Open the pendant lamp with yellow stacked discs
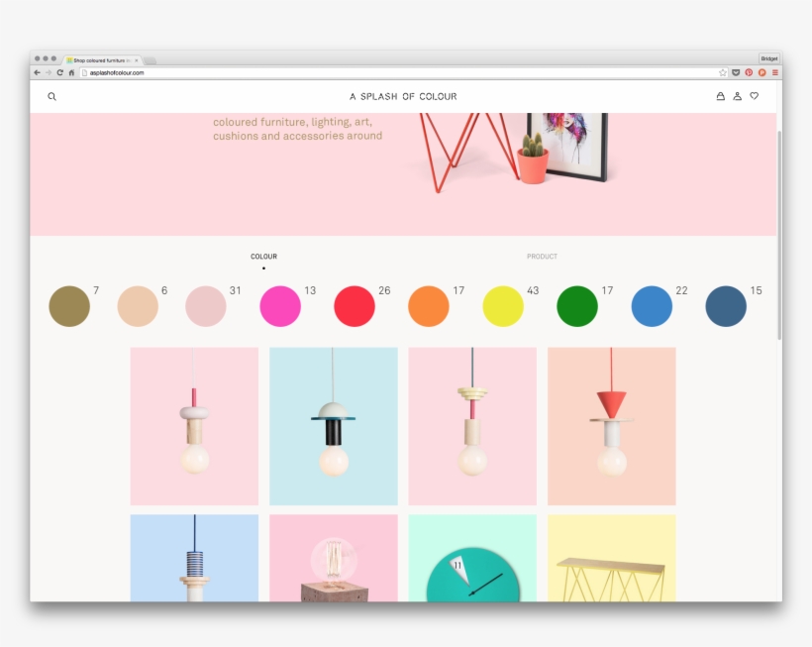Viewport: 812px width, 647px height. (472, 426)
